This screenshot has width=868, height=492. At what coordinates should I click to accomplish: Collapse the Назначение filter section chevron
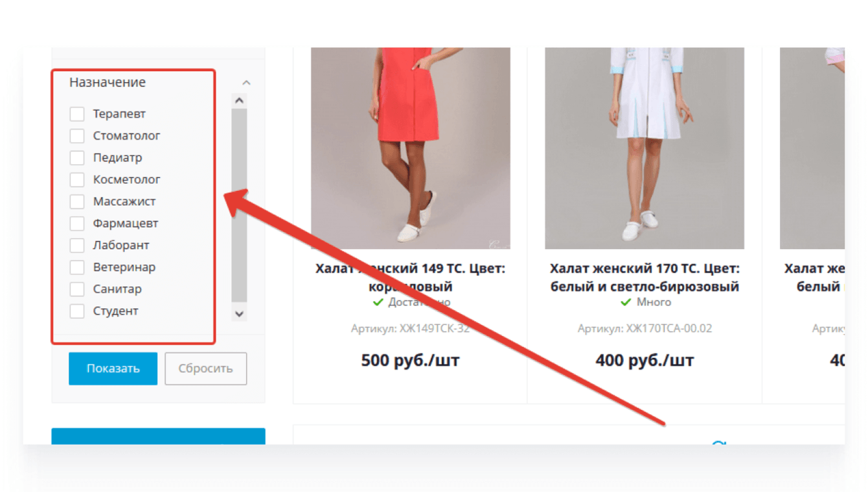click(246, 83)
